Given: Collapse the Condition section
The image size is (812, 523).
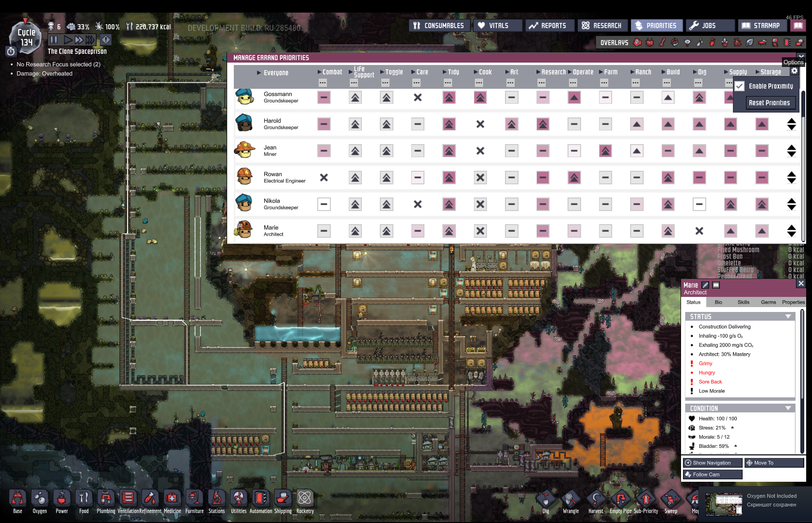Looking at the screenshot, I should [788, 409].
